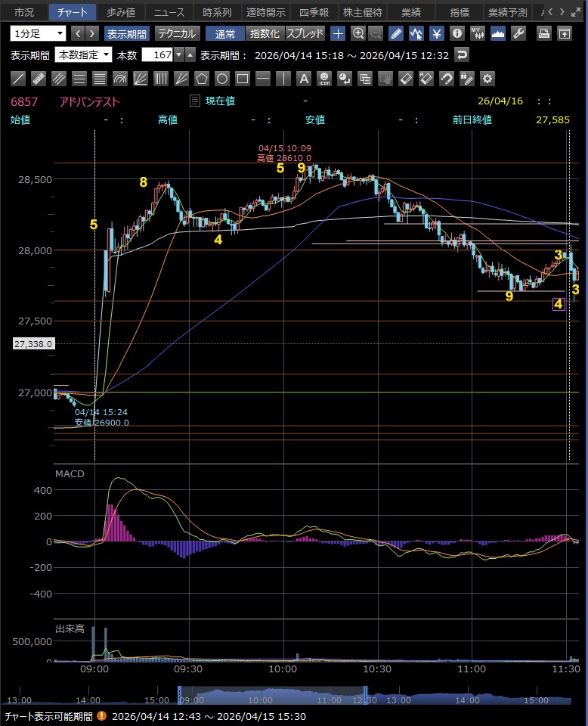The image size is (588, 726).
Task: Open the 本数指定 display period dropdown
Action: coord(84,55)
